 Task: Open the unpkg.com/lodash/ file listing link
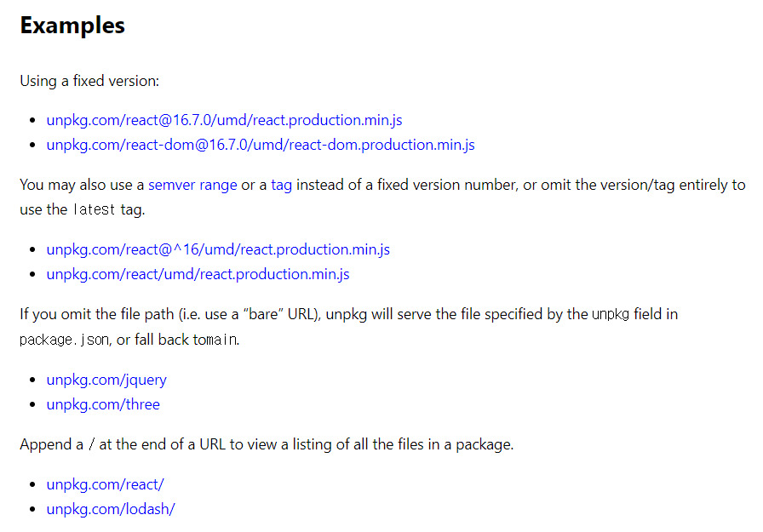pyautogui.click(x=111, y=509)
